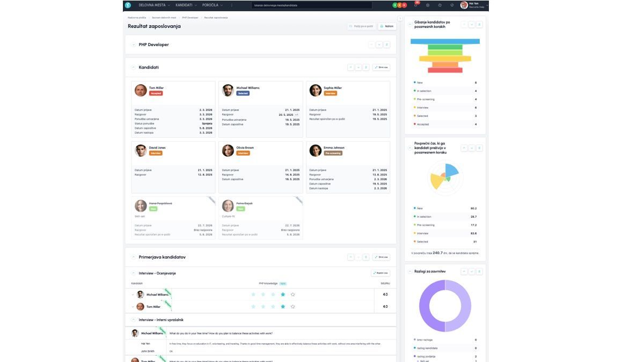Move the Povprečni čas widget up

pos(464,148)
